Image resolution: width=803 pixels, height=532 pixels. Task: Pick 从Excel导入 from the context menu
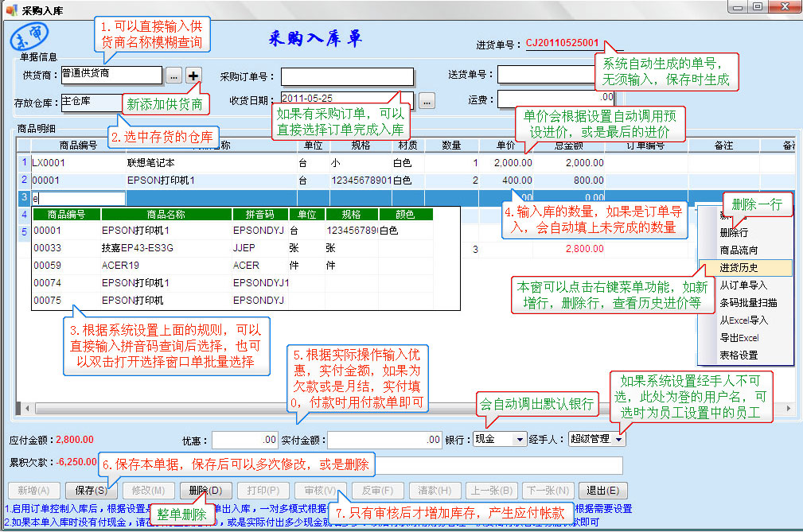click(744, 320)
